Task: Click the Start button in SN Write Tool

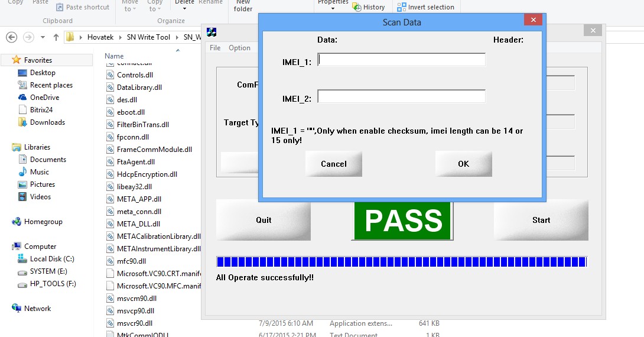Action: tap(541, 220)
